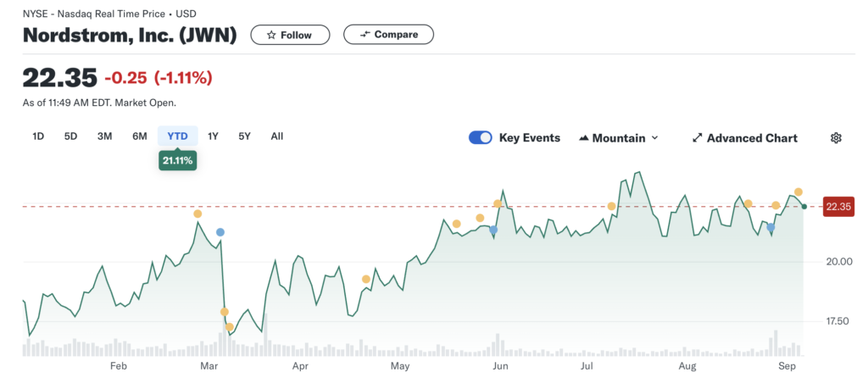Click the -0.25 (-1.11%) price change text

(x=159, y=78)
